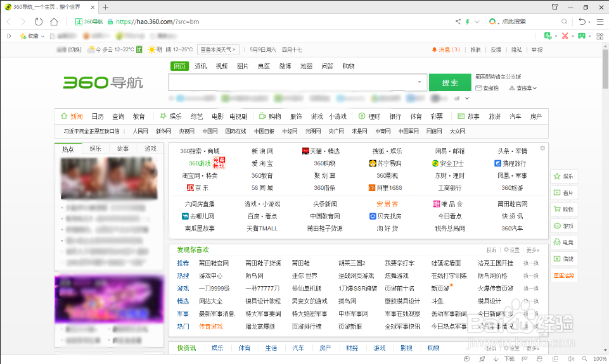Open 携程旅行 site link
The width and height of the screenshot is (609, 364).
coord(510,163)
